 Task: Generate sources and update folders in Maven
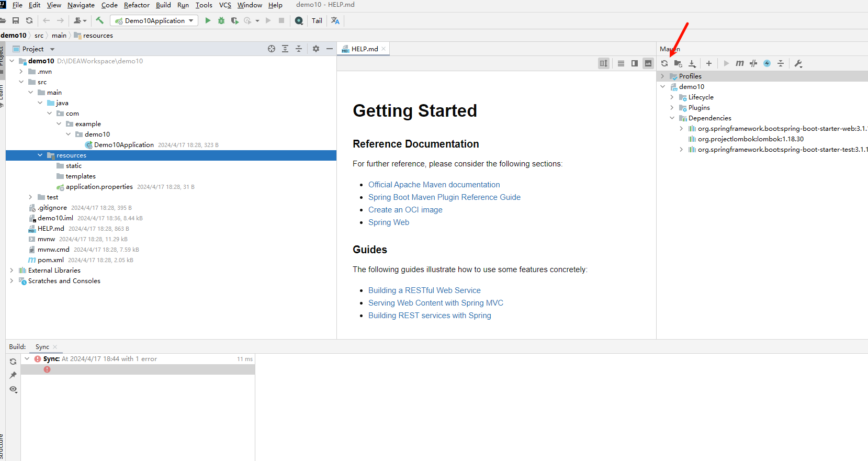(x=678, y=63)
